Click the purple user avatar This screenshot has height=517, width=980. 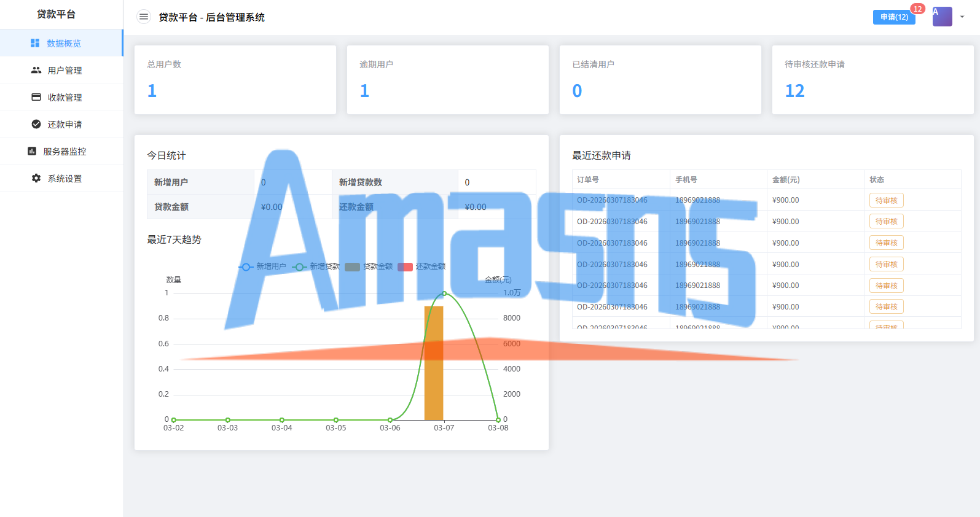click(942, 17)
